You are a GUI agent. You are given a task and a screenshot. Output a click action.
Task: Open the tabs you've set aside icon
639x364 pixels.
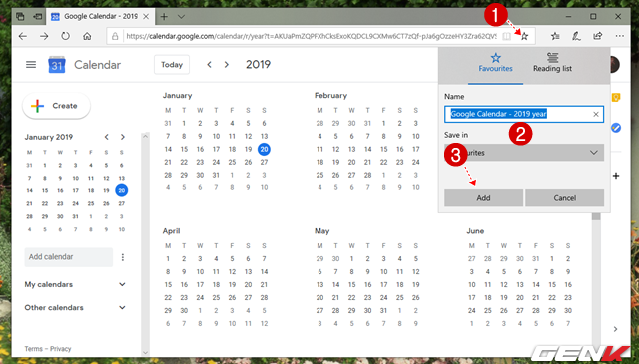click(20, 17)
